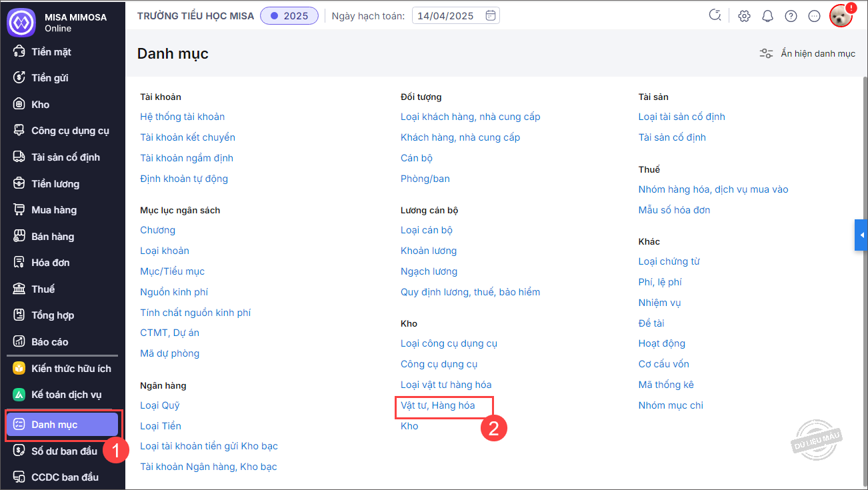Open the 2025 fiscal year selector
This screenshot has width=868, height=490.
click(x=289, y=15)
